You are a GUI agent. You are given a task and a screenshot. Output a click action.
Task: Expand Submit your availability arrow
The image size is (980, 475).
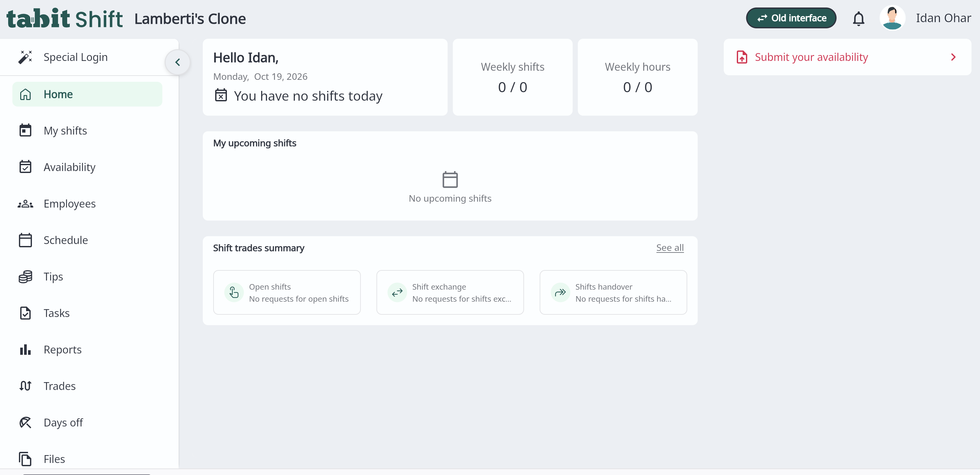point(953,57)
